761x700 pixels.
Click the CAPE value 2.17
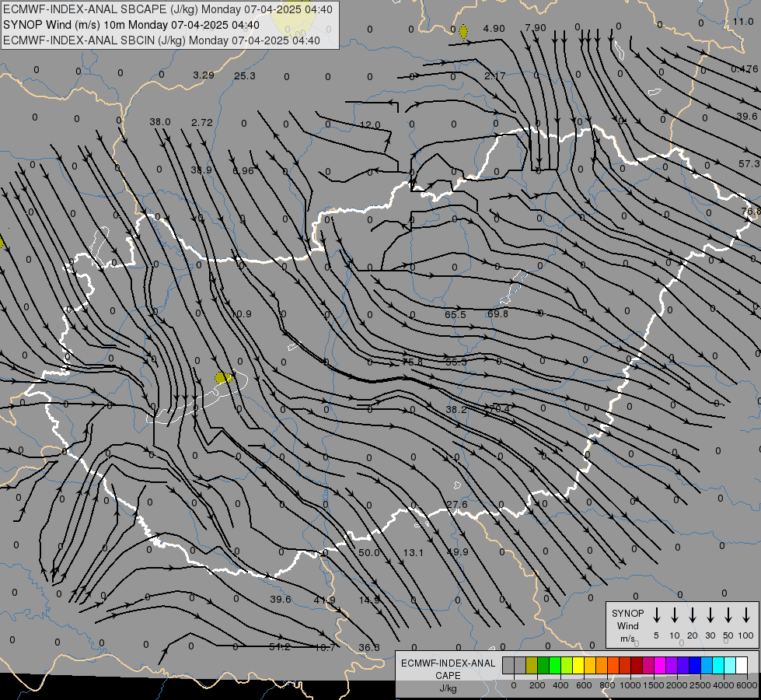click(495, 75)
